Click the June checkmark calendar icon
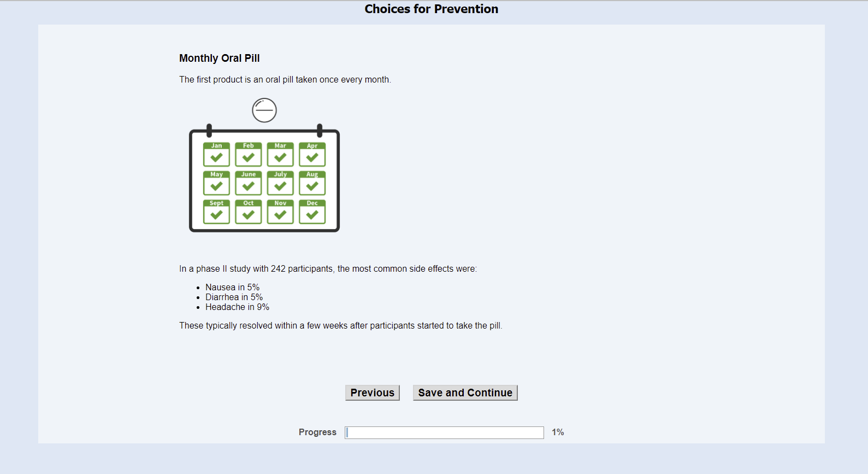Viewport: 868px width, 474px height. (x=249, y=183)
